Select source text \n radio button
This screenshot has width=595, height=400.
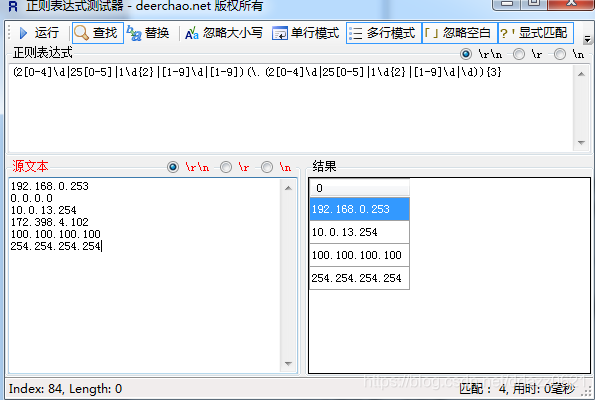pos(267,167)
